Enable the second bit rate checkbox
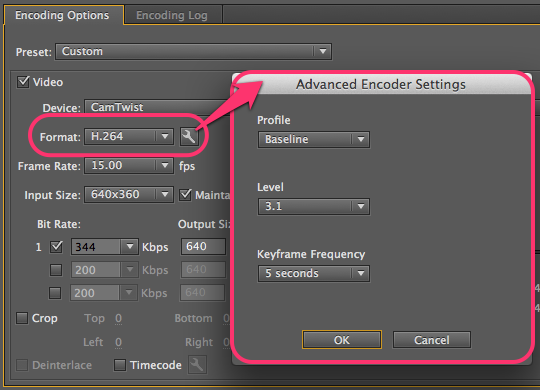The width and height of the screenshot is (540, 390). 56,270
